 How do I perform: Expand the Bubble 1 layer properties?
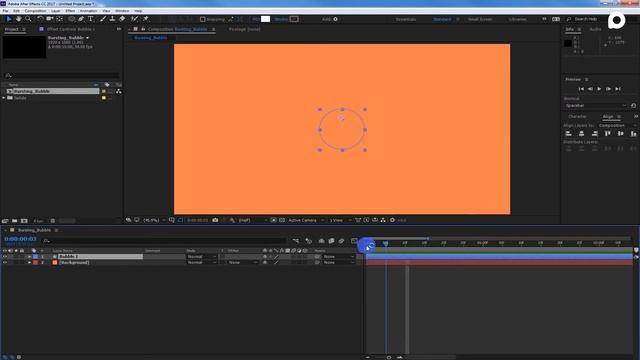pyautogui.click(x=29, y=257)
